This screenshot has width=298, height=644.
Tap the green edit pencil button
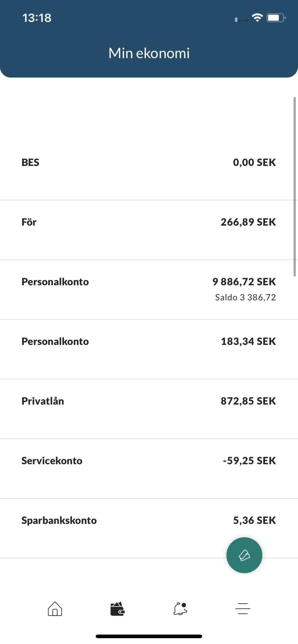pos(244,555)
